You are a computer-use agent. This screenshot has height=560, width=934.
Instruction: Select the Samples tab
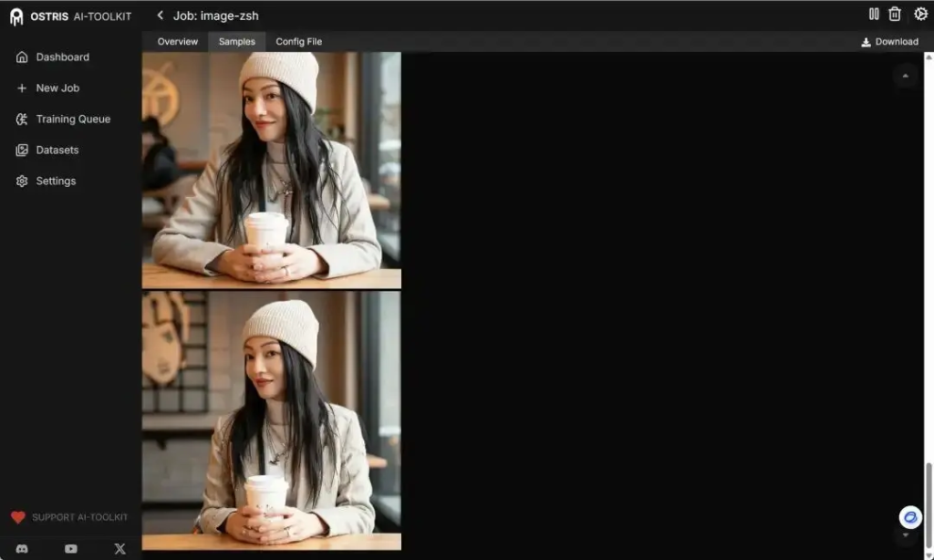point(236,41)
